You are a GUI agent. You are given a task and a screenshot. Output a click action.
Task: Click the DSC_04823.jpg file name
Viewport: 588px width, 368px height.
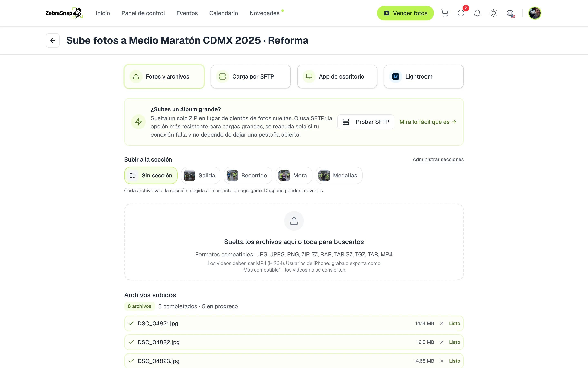pyautogui.click(x=158, y=361)
